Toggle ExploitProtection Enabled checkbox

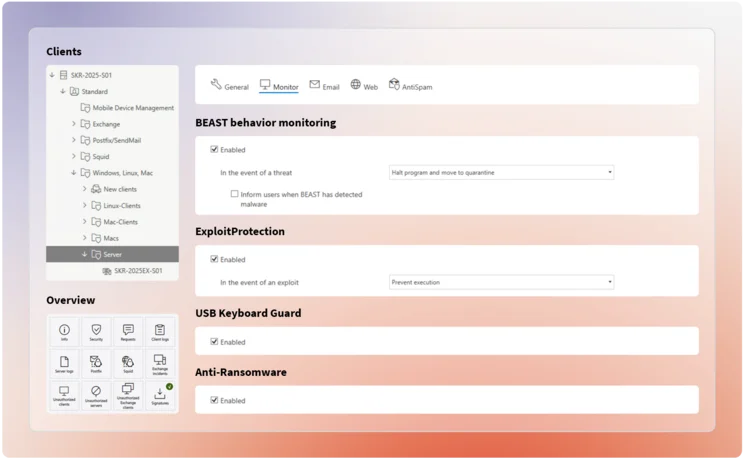point(214,259)
